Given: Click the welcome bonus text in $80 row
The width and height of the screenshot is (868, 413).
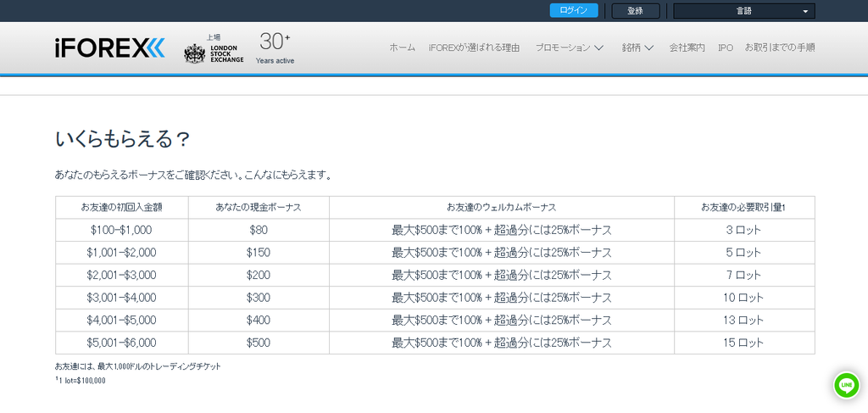Looking at the screenshot, I should pos(502,231).
